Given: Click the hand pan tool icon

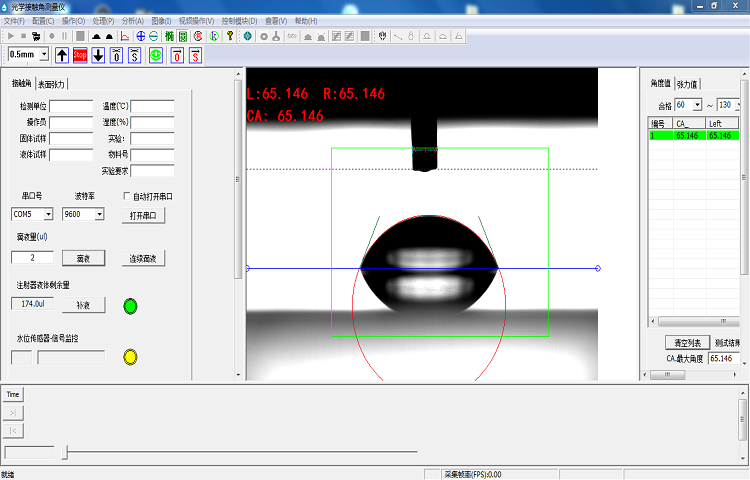Looking at the screenshot, I should (x=381, y=37).
